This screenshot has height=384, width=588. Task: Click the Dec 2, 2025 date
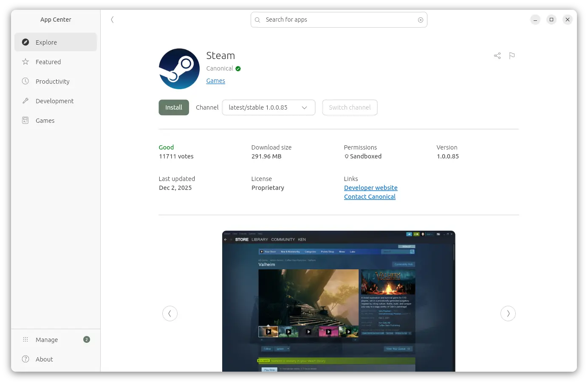(175, 188)
